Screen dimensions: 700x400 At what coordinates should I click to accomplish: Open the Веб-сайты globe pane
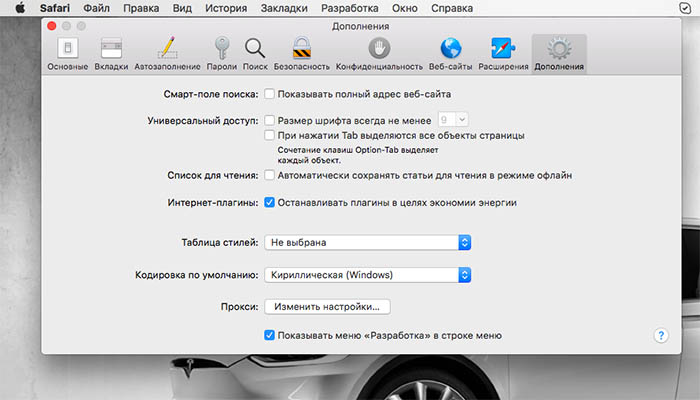[x=450, y=54]
